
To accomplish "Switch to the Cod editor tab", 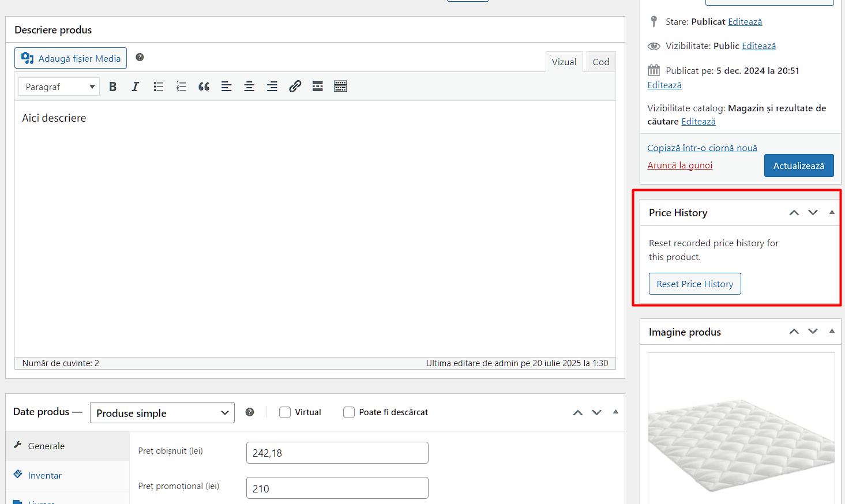I will [x=600, y=62].
